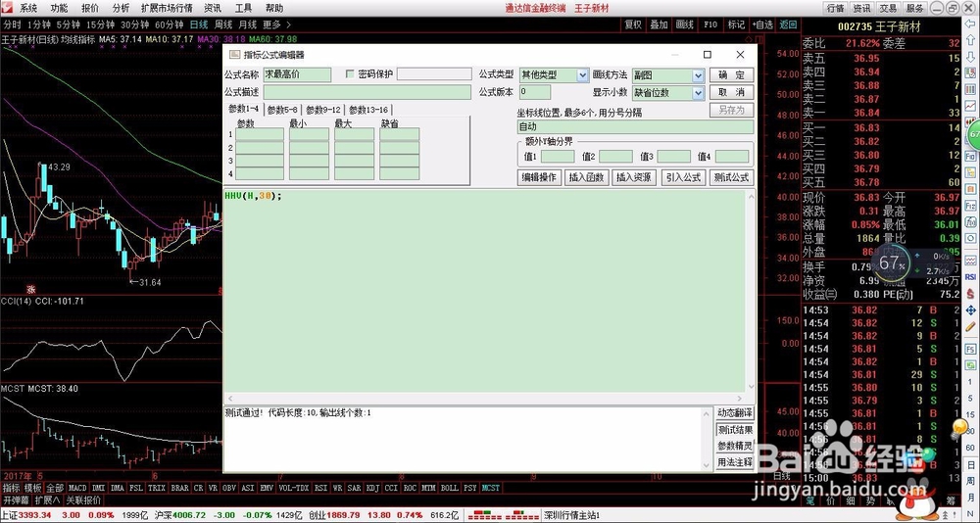Click the 编辑操作 button
The image size is (980, 523).
point(539,177)
